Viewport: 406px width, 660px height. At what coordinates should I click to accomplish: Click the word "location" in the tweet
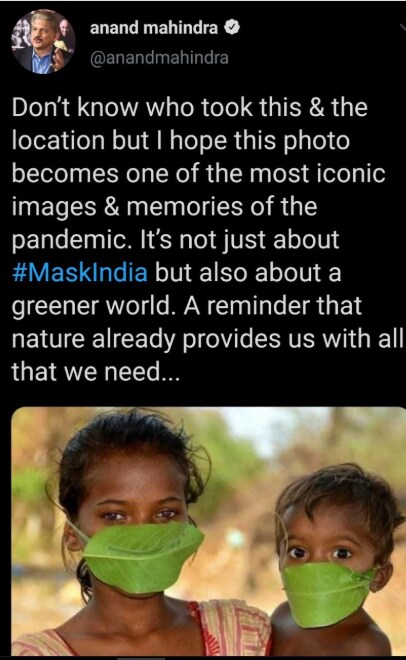pyautogui.click(x=58, y=140)
